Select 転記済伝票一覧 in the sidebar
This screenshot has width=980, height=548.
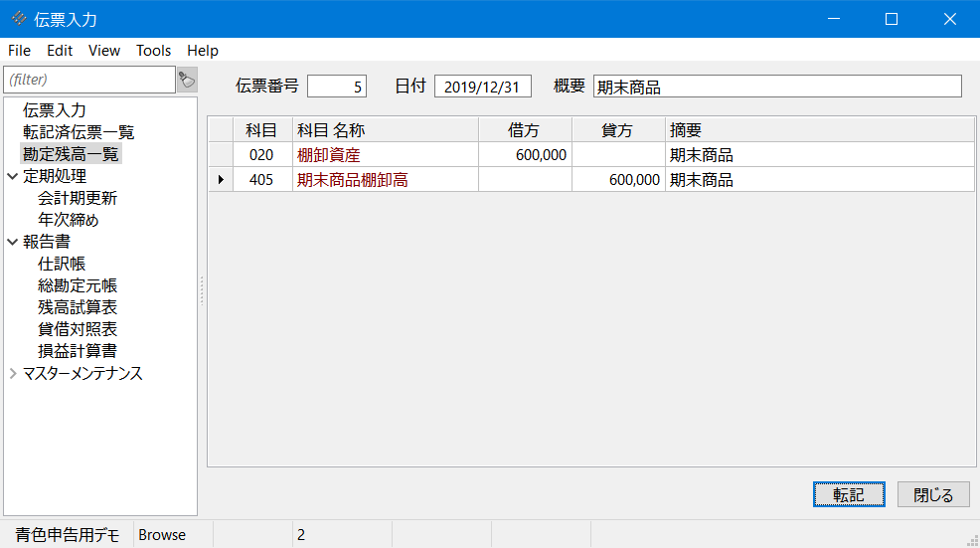79,132
